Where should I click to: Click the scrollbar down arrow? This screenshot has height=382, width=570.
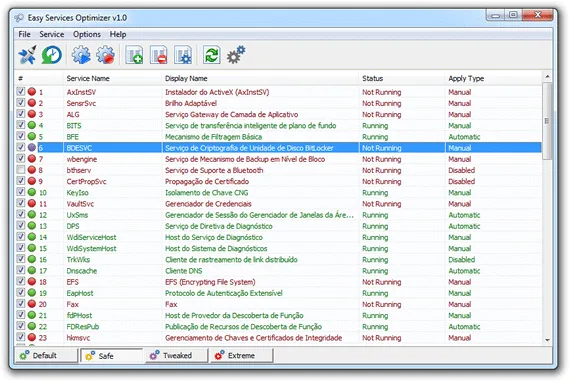click(x=547, y=340)
